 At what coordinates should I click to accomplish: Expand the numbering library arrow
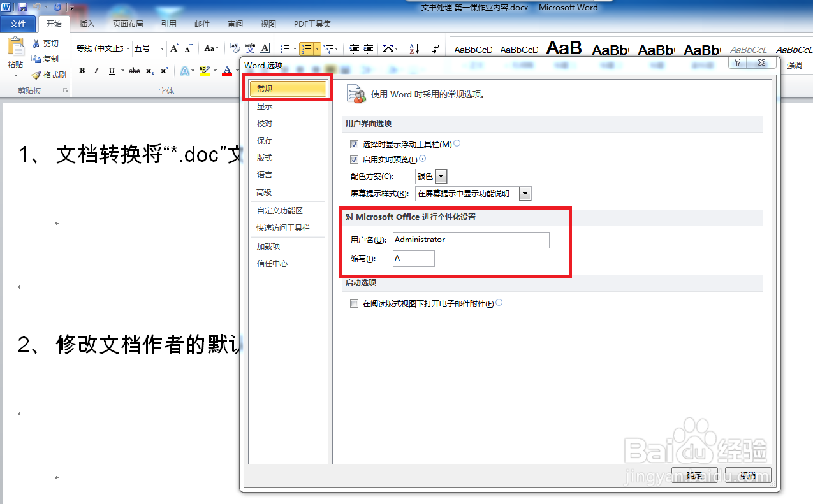(x=317, y=48)
